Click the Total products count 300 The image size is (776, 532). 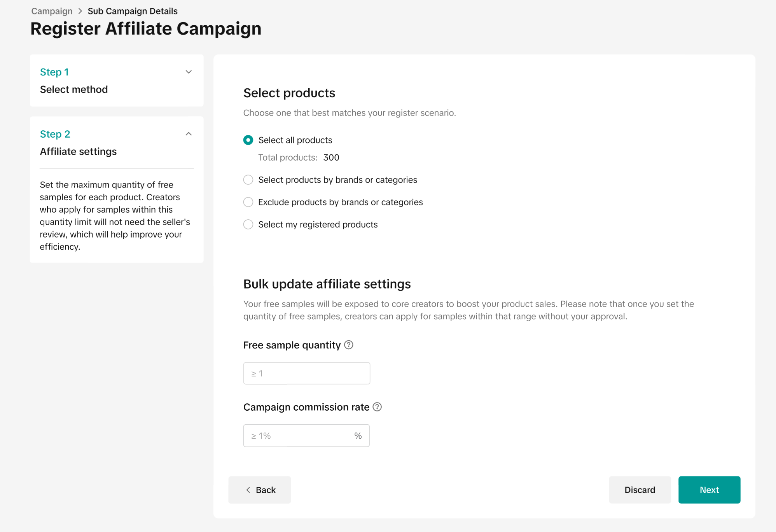click(331, 157)
